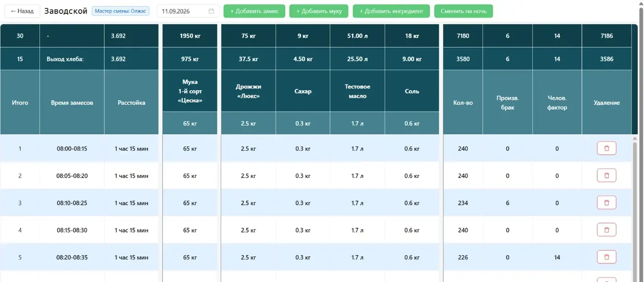This screenshot has width=644, height=282.
Task: Open the calendar picker icon in the date field
Action: (211, 11)
